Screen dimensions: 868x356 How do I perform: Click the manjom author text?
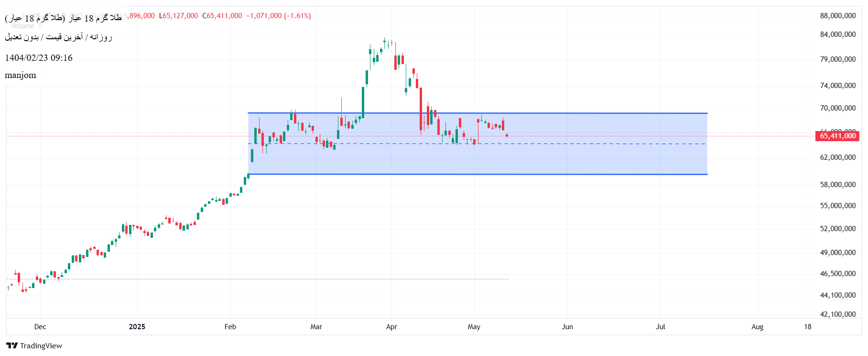pyautogui.click(x=21, y=75)
